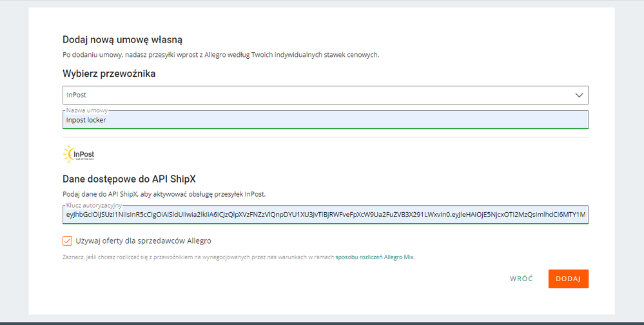Click the horizontal divider above the InPost logo
Image resolution: width=644 pixels, height=325 pixels.
point(325,137)
